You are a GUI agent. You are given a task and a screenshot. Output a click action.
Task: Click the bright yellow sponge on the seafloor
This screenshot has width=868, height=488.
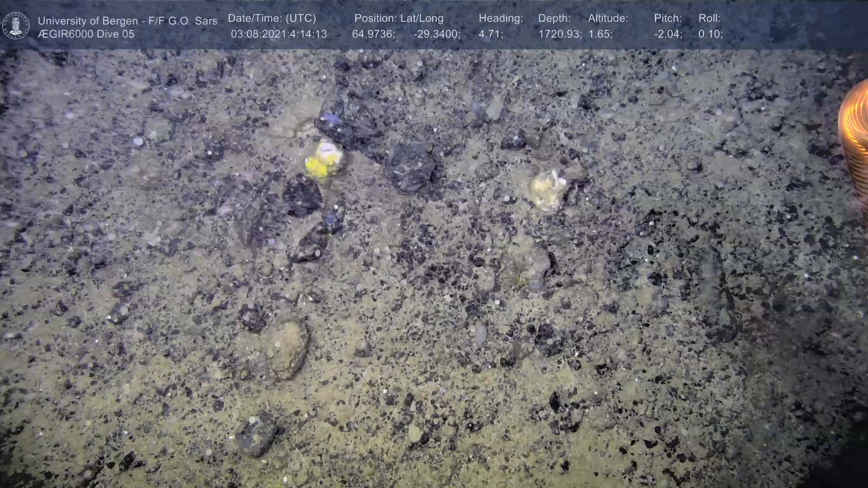point(322,162)
